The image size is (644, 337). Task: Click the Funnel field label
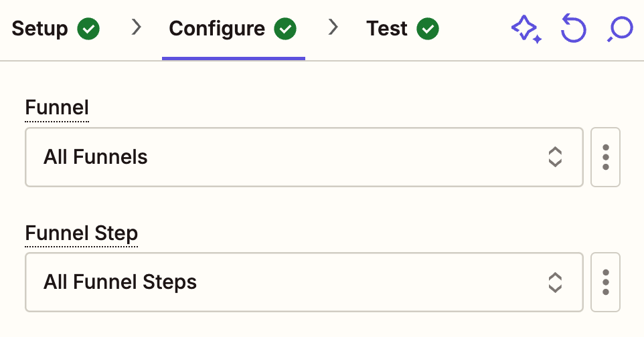(x=57, y=107)
